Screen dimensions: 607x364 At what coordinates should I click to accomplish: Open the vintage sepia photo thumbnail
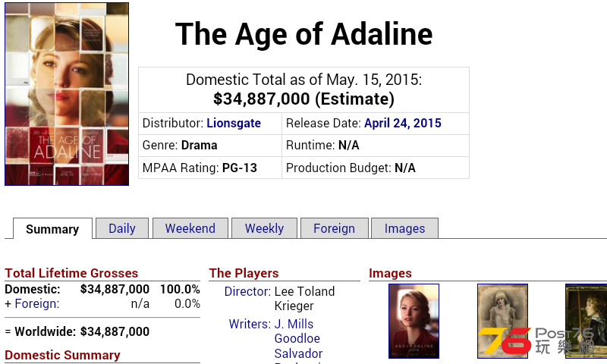[502, 321]
